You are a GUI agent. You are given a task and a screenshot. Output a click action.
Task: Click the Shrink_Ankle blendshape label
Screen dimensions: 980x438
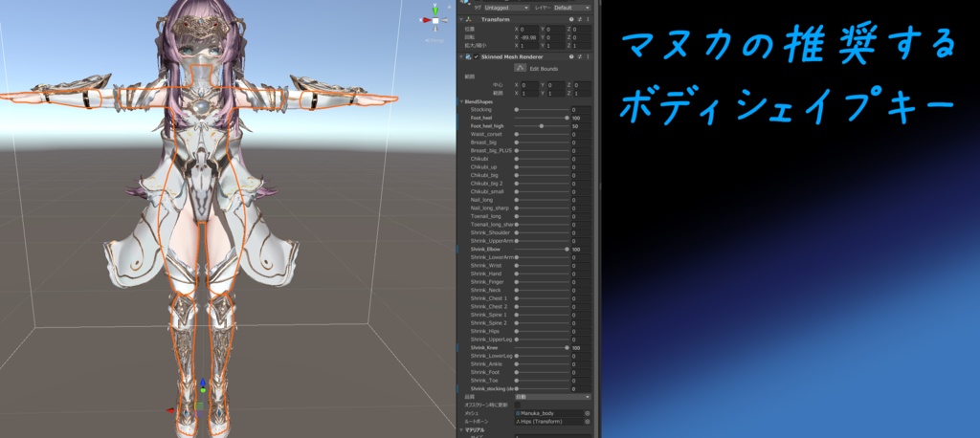[x=486, y=364]
